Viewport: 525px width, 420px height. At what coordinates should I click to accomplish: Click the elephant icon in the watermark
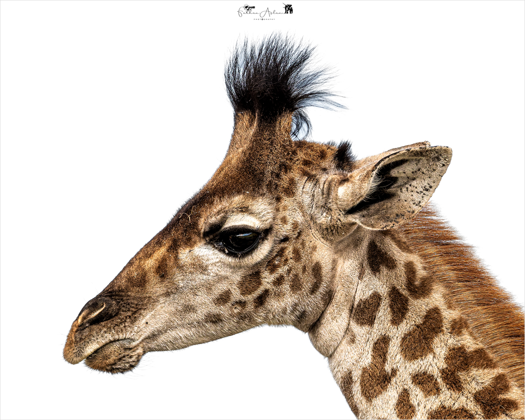click(x=288, y=8)
